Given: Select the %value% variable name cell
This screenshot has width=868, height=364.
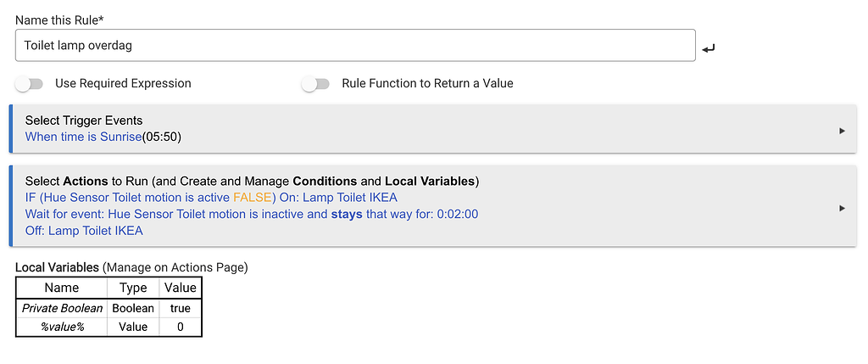Looking at the screenshot, I should click(62, 327).
